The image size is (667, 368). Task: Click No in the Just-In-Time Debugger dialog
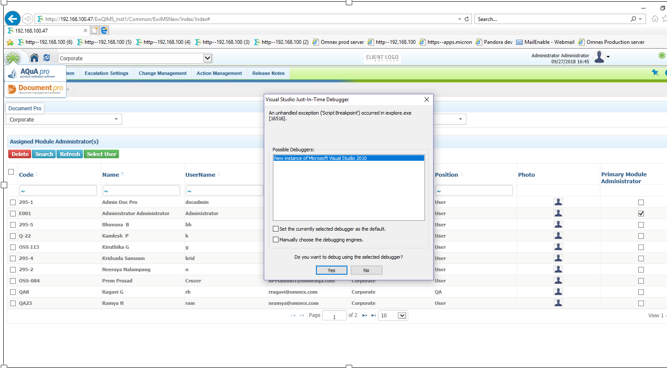366,270
